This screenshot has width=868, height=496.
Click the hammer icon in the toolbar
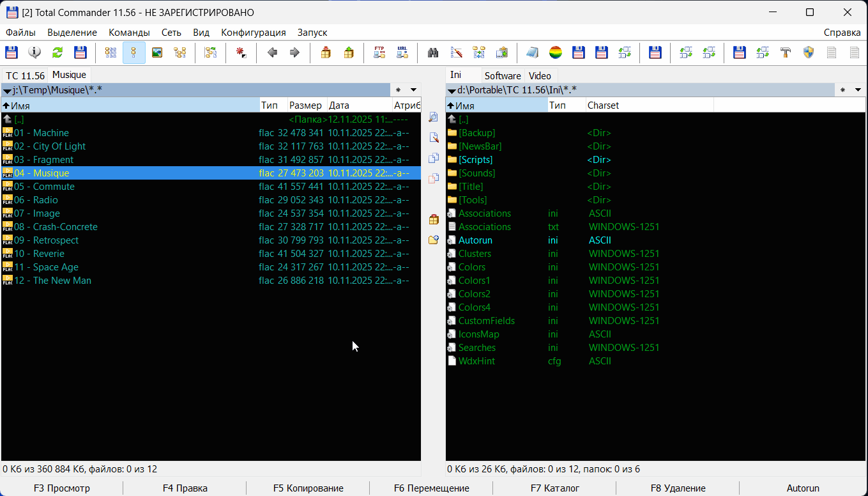click(786, 52)
